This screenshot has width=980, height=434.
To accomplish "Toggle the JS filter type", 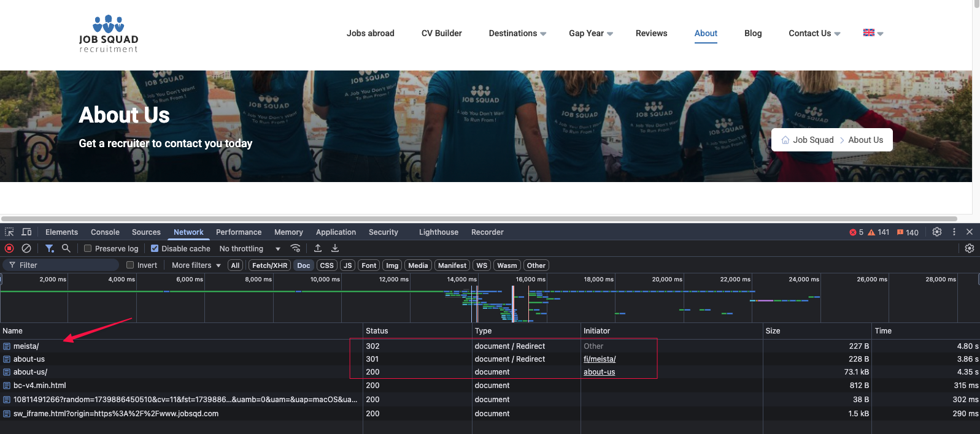I will tap(348, 265).
